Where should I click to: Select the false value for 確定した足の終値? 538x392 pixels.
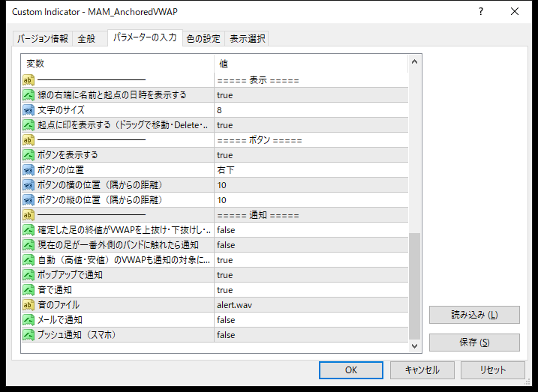[311, 230]
